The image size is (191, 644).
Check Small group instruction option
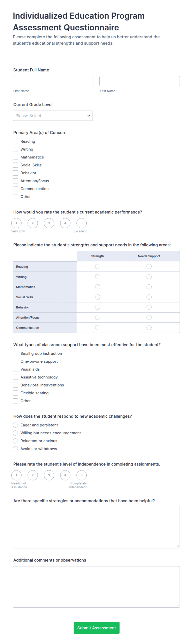tap(15, 353)
